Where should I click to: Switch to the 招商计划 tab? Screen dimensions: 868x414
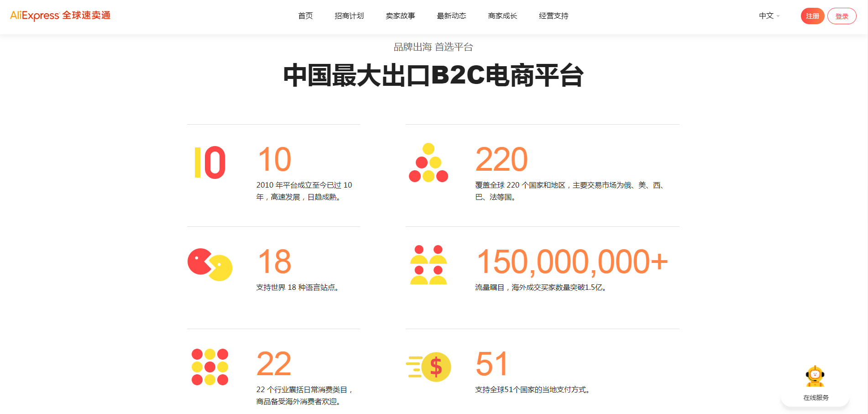click(349, 15)
